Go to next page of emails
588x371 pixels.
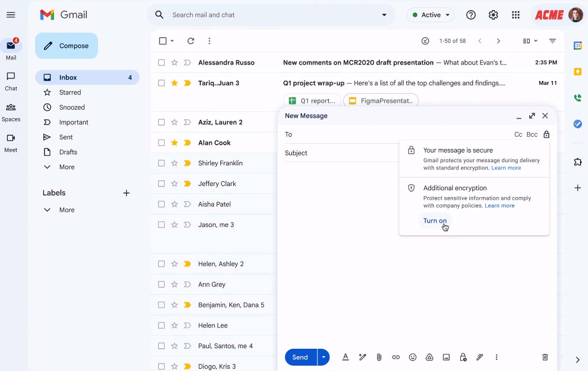pos(498,41)
